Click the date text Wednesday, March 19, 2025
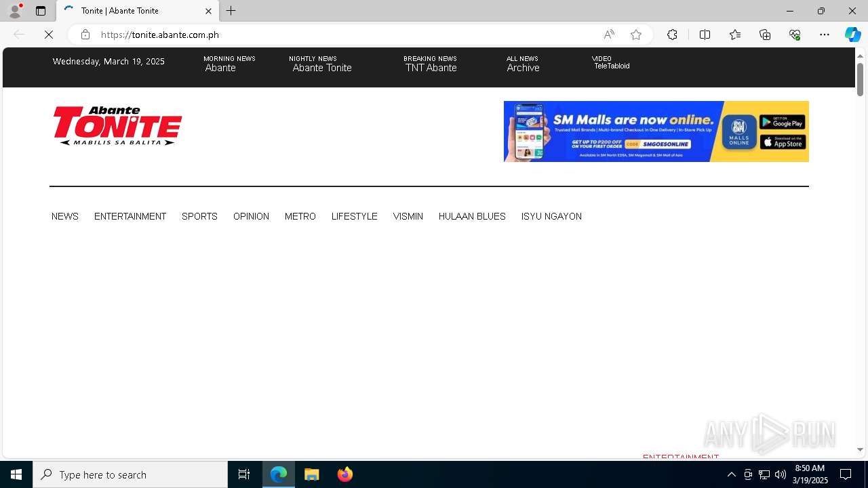Image resolution: width=868 pixels, height=488 pixels. [x=108, y=62]
